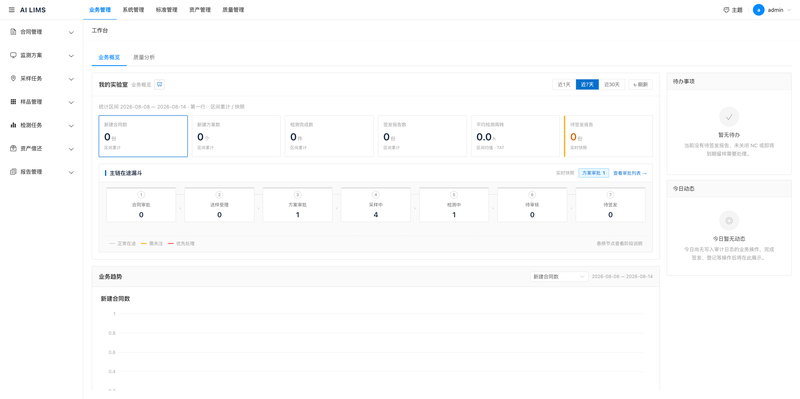The width and height of the screenshot is (800, 399).
Task: Click the 今日暂无动态 text
Action: click(x=729, y=239)
